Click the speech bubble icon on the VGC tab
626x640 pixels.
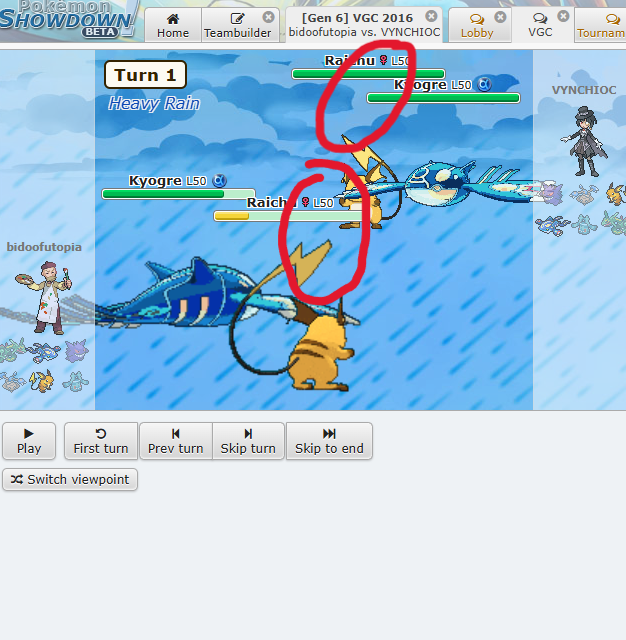tap(540, 18)
